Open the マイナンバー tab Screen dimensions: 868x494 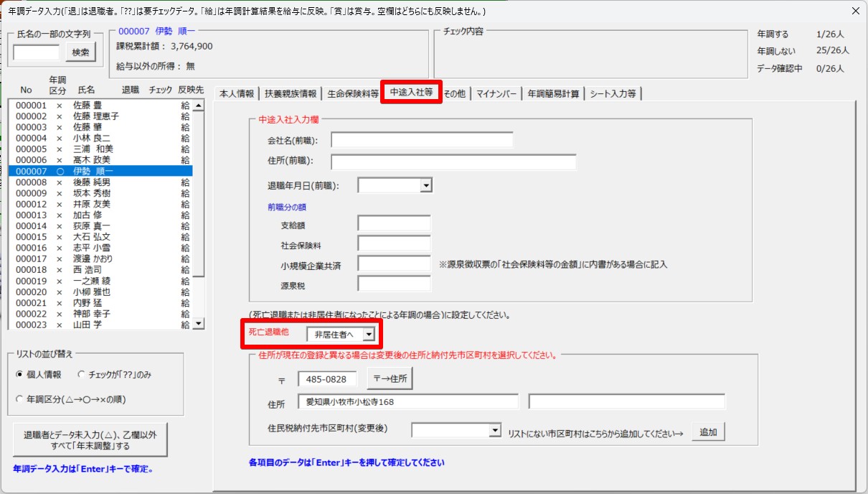pos(496,93)
